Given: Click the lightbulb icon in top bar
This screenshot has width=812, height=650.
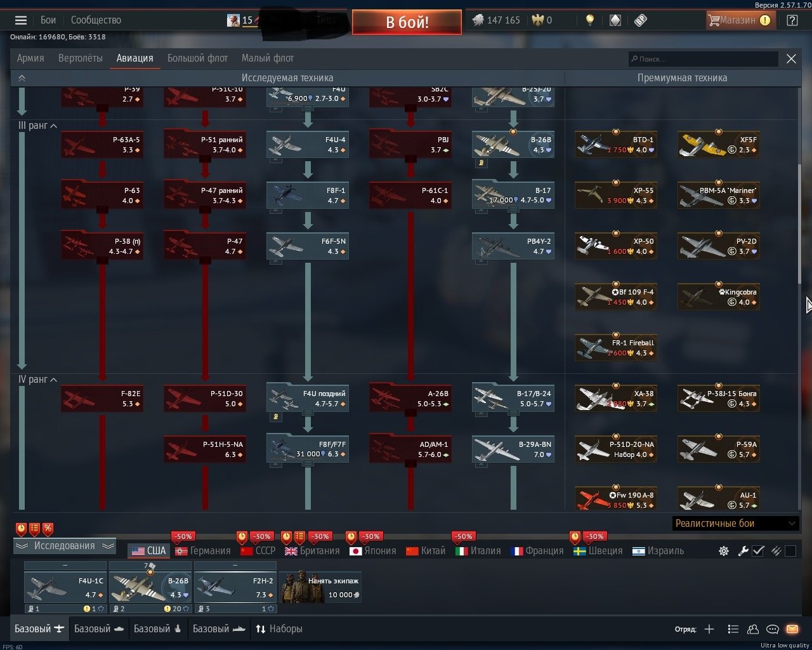Looking at the screenshot, I should point(590,20).
